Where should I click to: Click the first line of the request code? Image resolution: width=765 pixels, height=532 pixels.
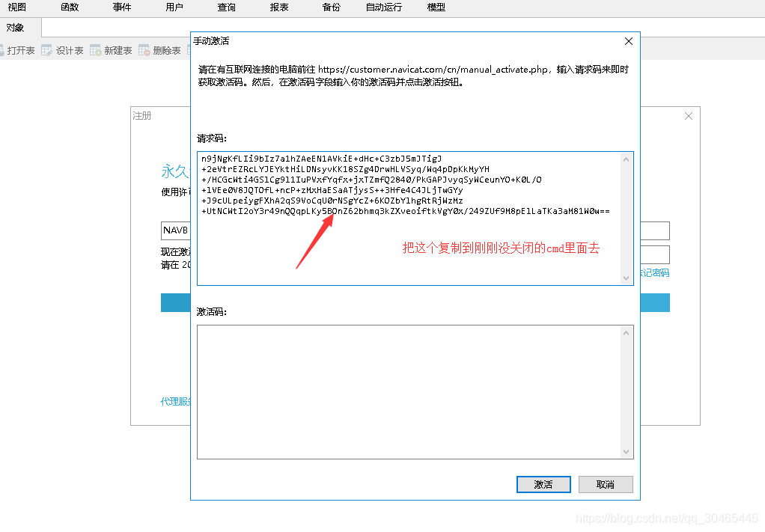tap(321, 159)
